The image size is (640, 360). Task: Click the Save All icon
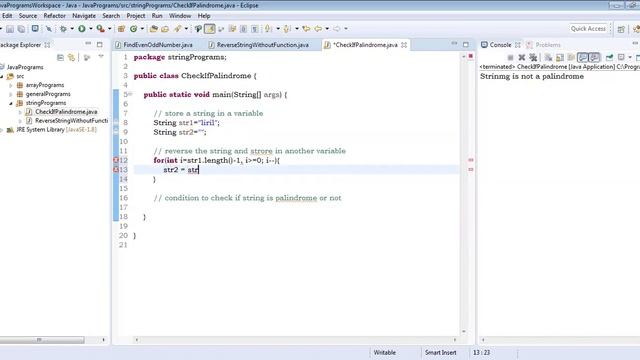(21, 29)
